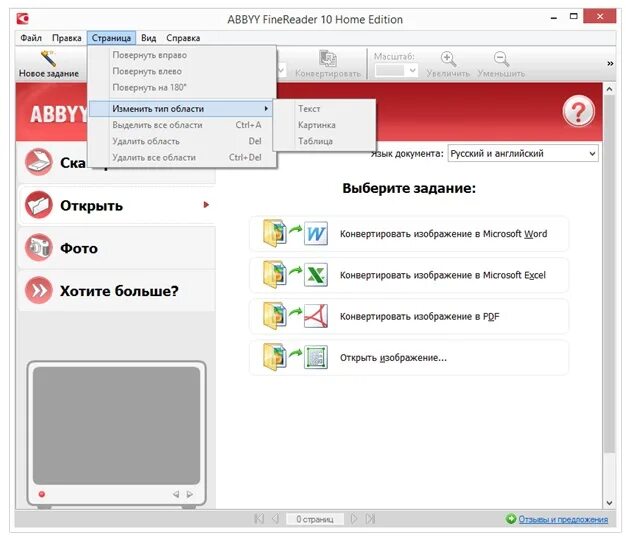Click the Фото sidebar button

pos(117,248)
